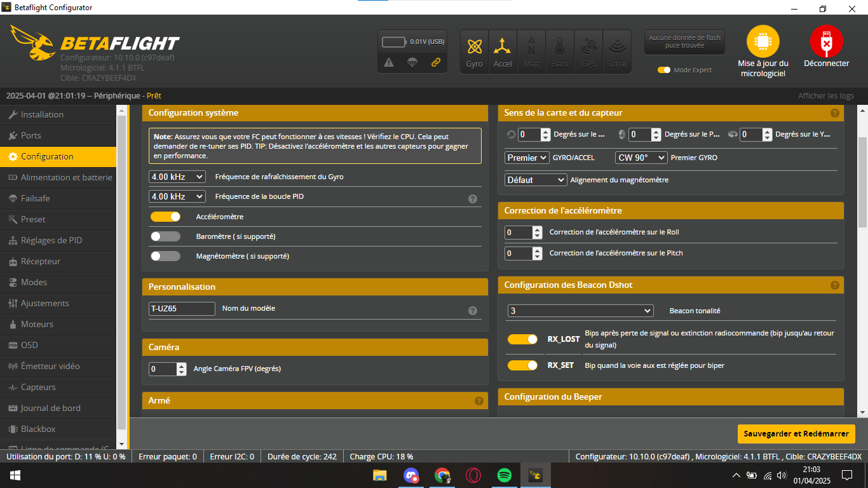Click help icon in Configuration des Beacon Dshot
The image size is (868, 488).
(x=834, y=285)
